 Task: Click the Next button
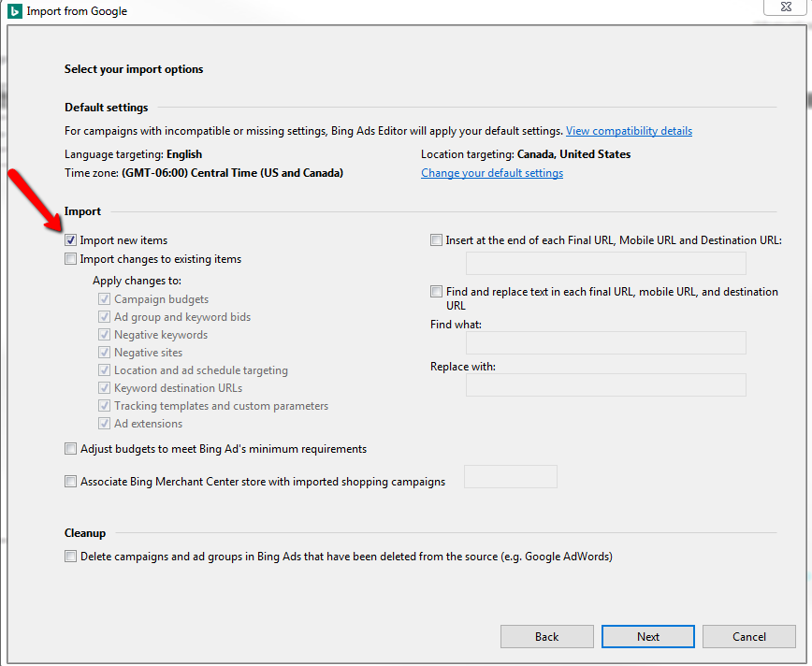pos(648,636)
